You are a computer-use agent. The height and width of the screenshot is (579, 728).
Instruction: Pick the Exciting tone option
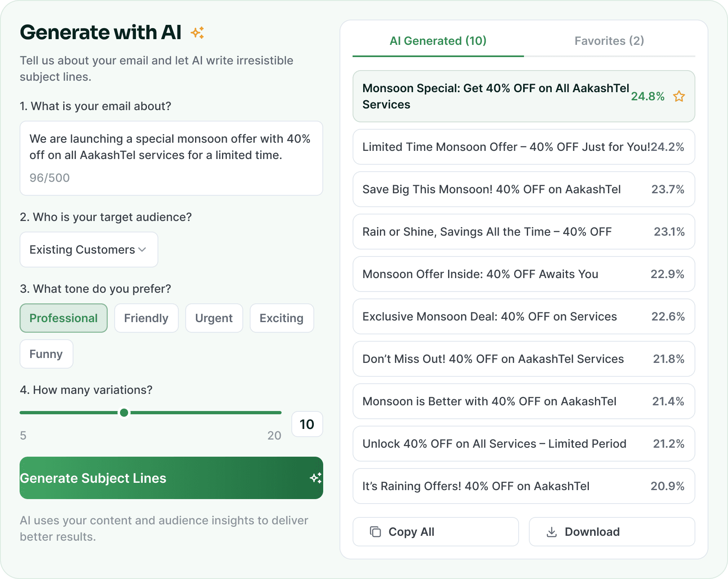[x=282, y=318]
